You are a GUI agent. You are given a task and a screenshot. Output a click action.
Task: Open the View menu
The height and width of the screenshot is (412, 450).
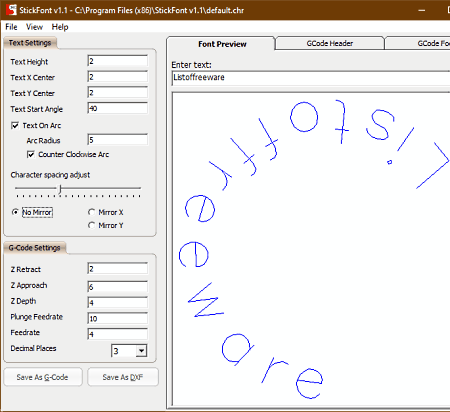tap(34, 27)
